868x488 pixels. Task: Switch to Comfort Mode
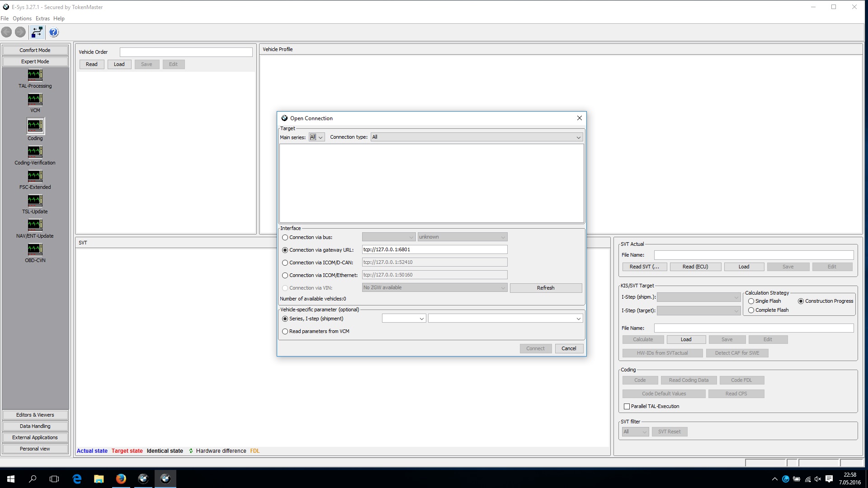tap(35, 50)
